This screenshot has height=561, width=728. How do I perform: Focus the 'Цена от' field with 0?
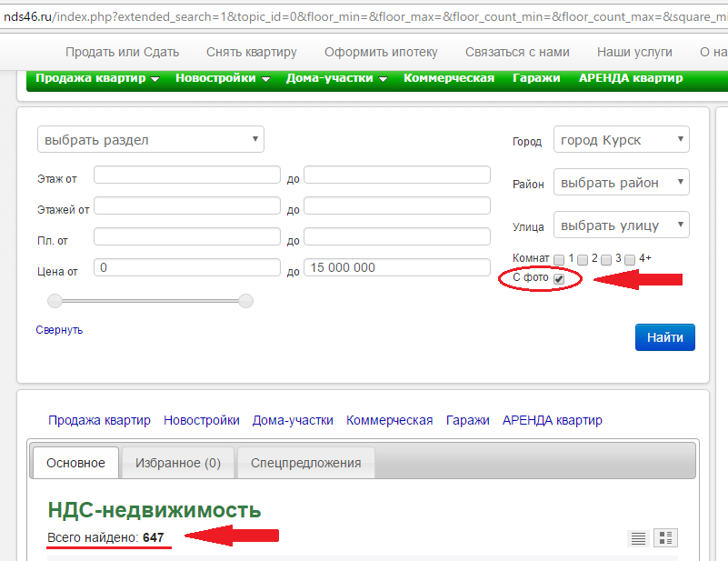click(187, 267)
